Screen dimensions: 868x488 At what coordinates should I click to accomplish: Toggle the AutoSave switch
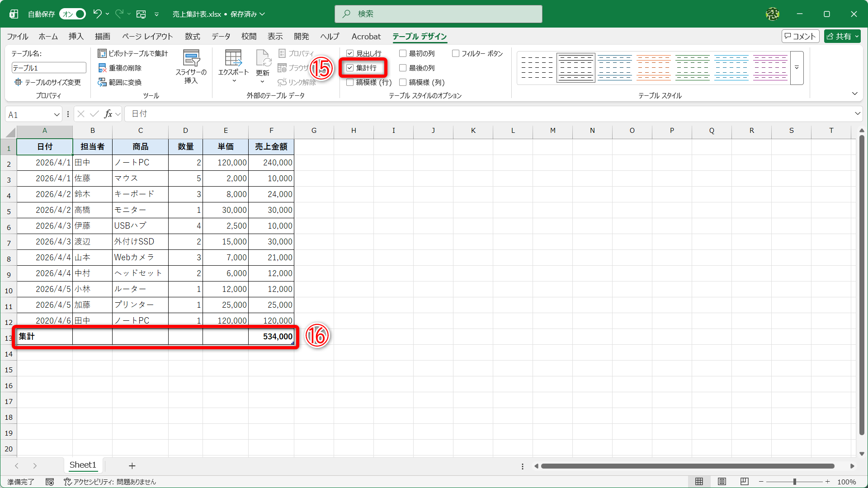73,14
